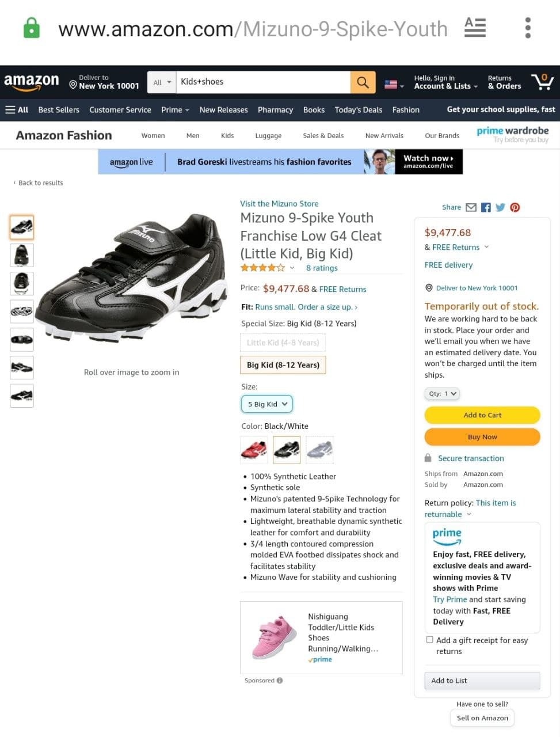
Task: Open the All hamburger menu
Action: [17, 109]
